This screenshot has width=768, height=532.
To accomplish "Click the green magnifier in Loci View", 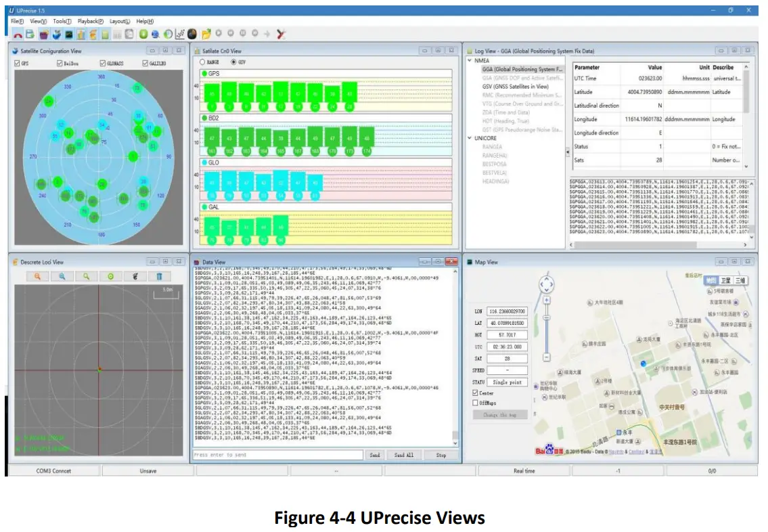I will pyautogui.click(x=86, y=276).
